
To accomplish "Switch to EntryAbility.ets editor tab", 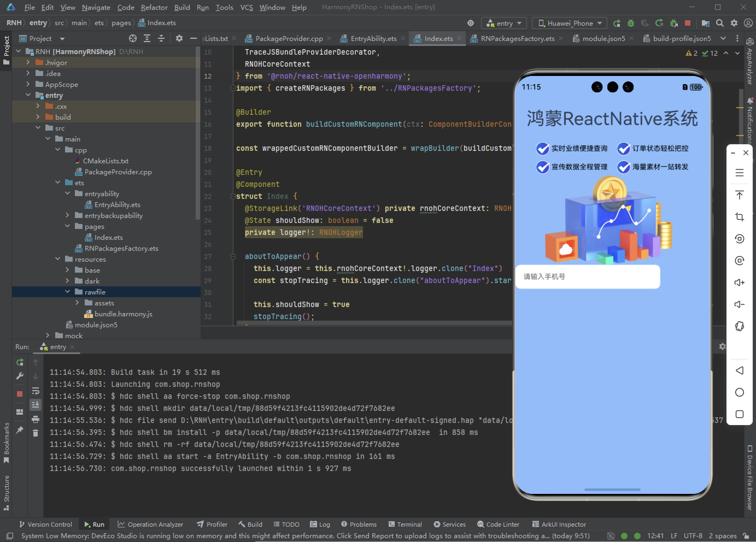I will click(x=373, y=39).
